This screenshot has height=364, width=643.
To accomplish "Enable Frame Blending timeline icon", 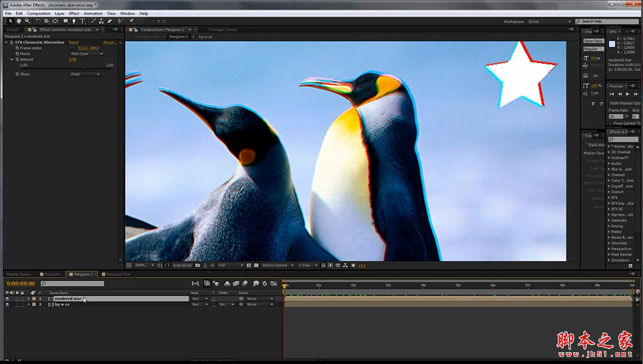I will point(236,283).
